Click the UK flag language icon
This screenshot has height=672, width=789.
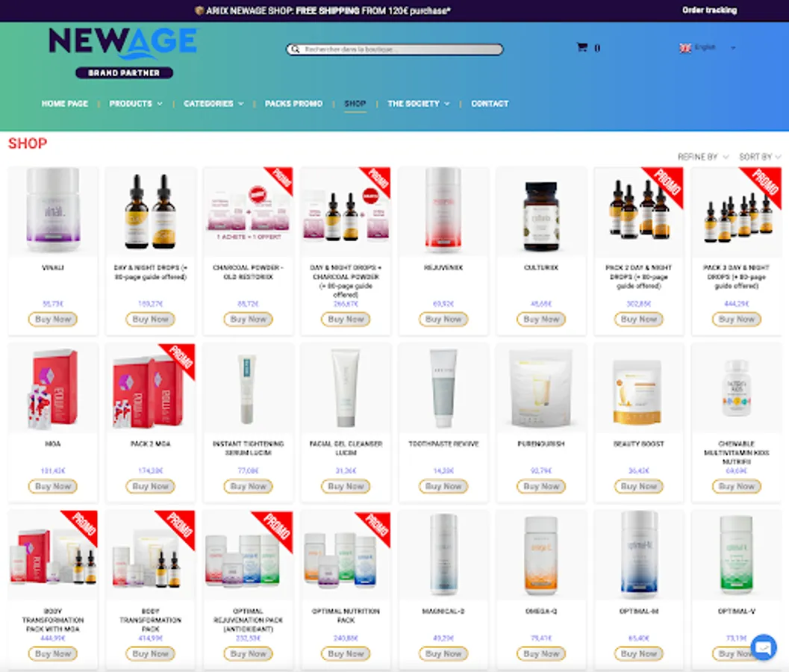tap(684, 48)
